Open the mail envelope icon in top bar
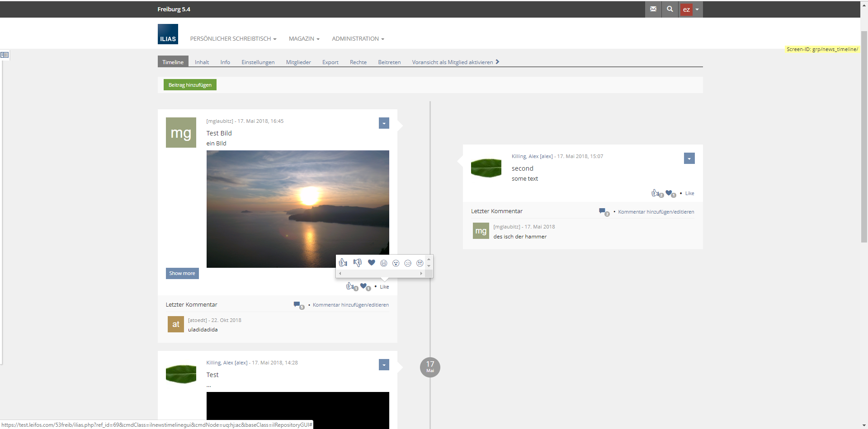 (x=653, y=9)
